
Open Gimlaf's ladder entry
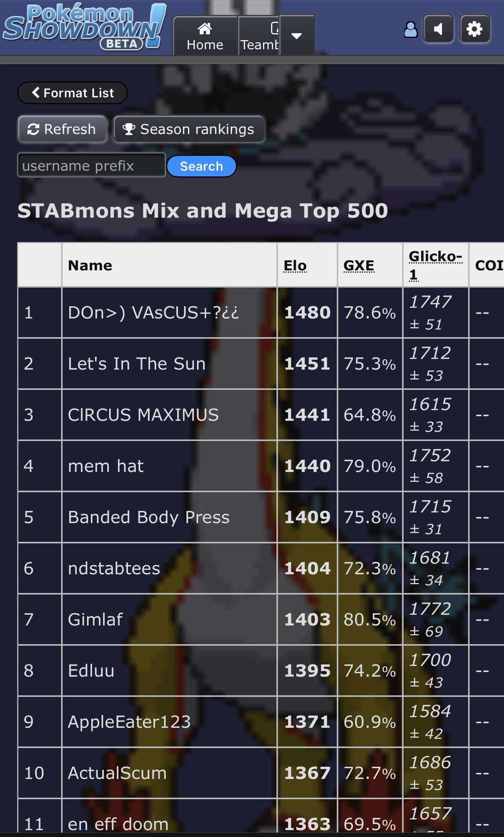[95, 619]
